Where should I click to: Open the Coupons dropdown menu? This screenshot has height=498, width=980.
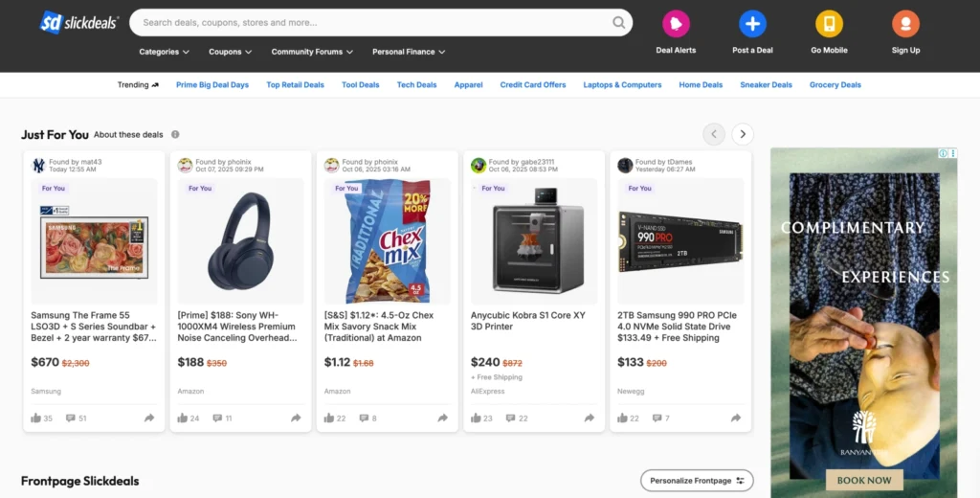(x=231, y=52)
